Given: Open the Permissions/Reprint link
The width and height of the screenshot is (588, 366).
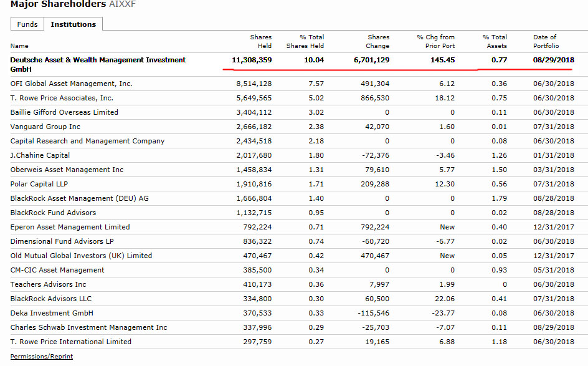Looking at the screenshot, I should (x=42, y=357).
